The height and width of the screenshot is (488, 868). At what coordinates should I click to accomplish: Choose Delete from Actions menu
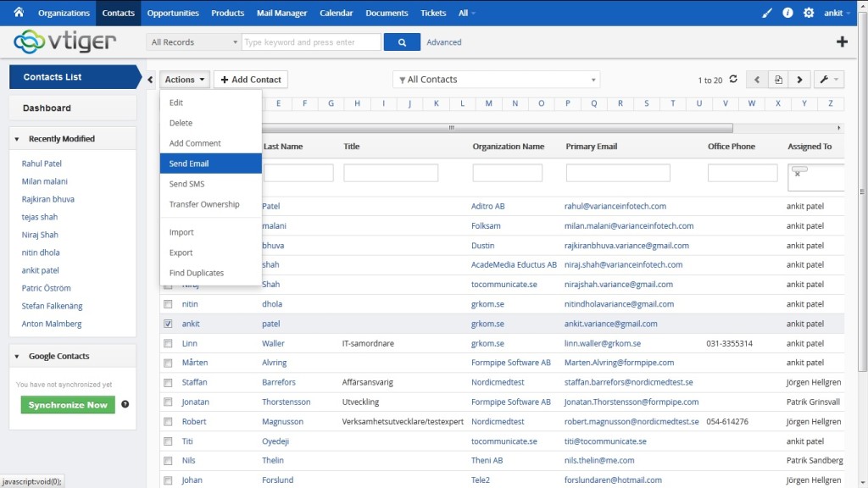tap(211, 123)
